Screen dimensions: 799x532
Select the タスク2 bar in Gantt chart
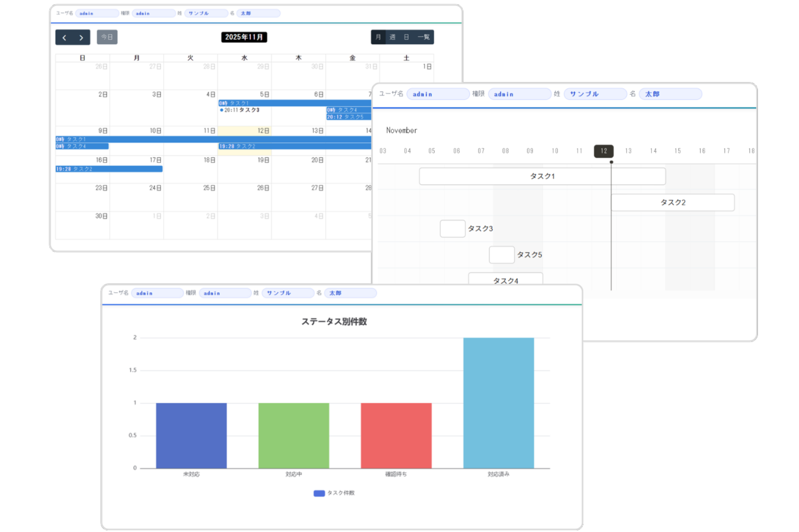click(672, 202)
